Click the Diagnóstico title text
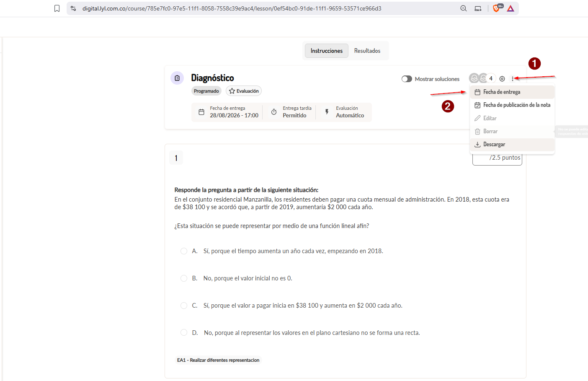The height and width of the screenshot is (381, 588). [x=212, y=78]
